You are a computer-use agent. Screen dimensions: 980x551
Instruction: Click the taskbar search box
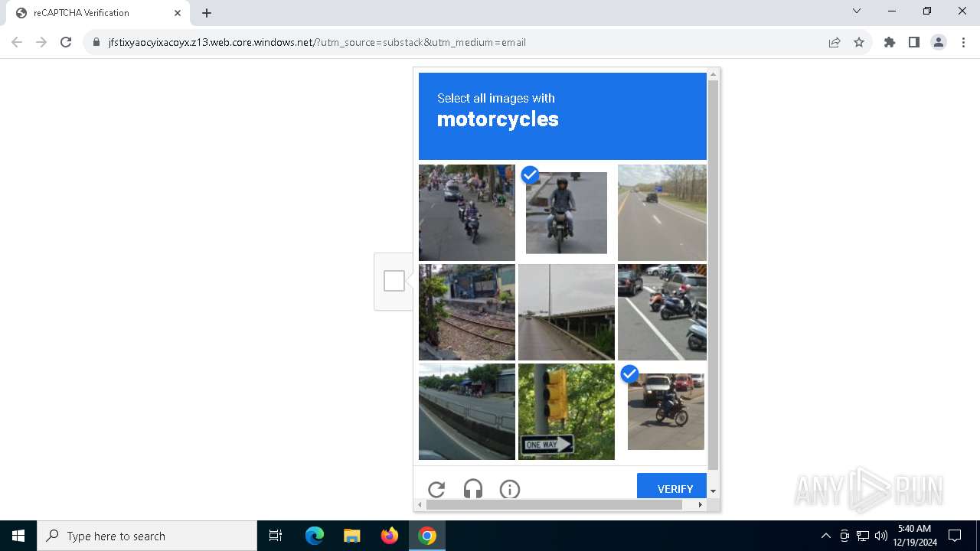point(147,536)
